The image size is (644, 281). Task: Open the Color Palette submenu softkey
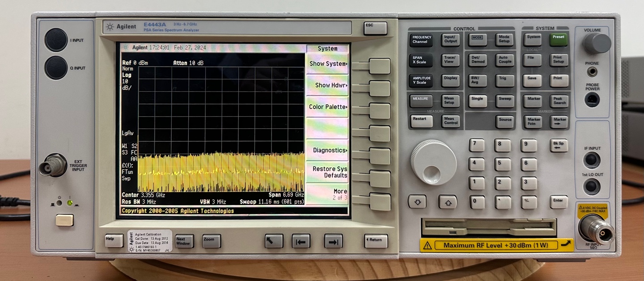(x=379, y=111)
